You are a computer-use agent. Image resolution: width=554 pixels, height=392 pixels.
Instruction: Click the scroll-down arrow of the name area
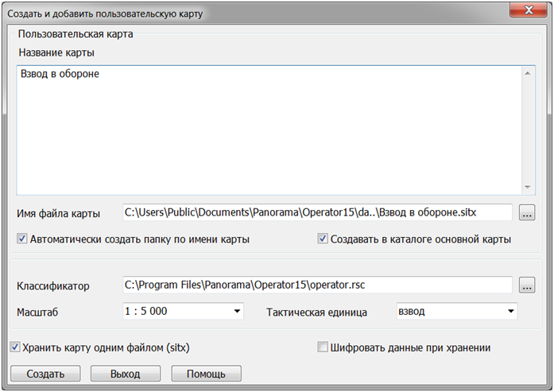[528, 187]
